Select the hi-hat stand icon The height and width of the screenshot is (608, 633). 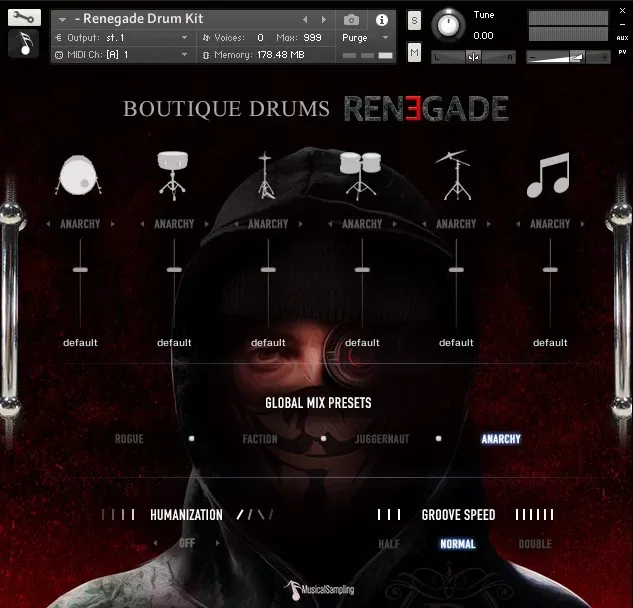coord(265,176)
